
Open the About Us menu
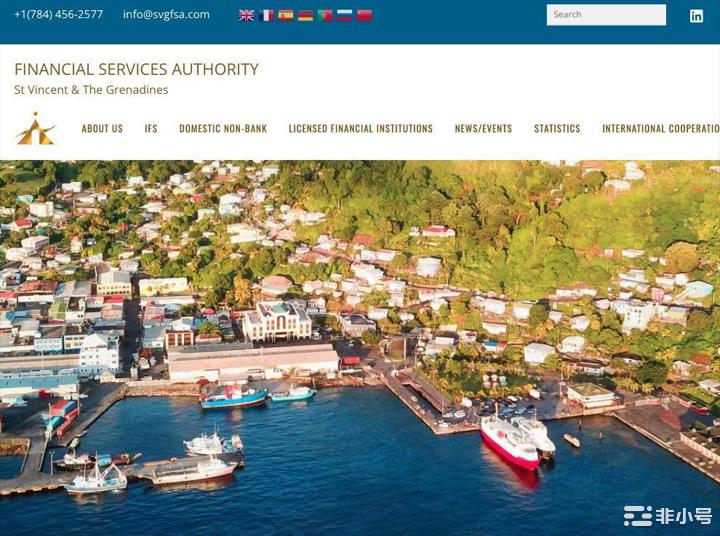coord(102,129)
